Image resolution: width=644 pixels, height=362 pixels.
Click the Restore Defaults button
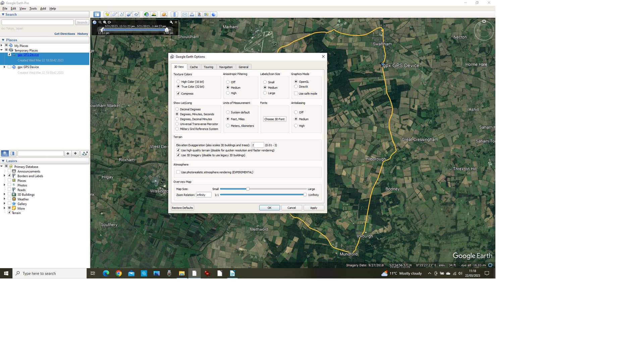(x=182, y=207)
